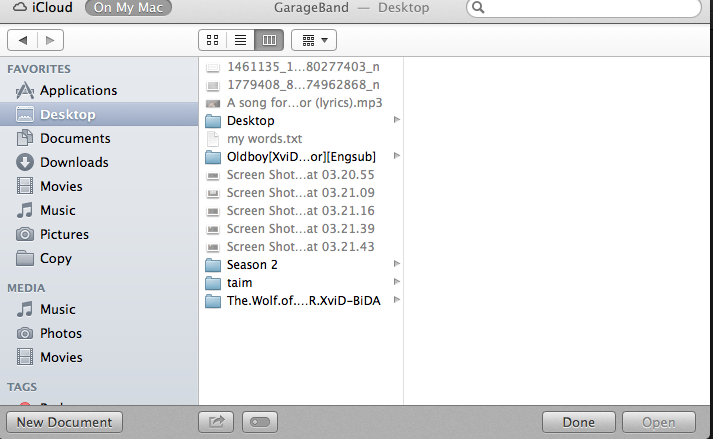This screenshot has width=713, height=439.
Task: Toggle to iCloud location
Action: click(x=43, y=7)
